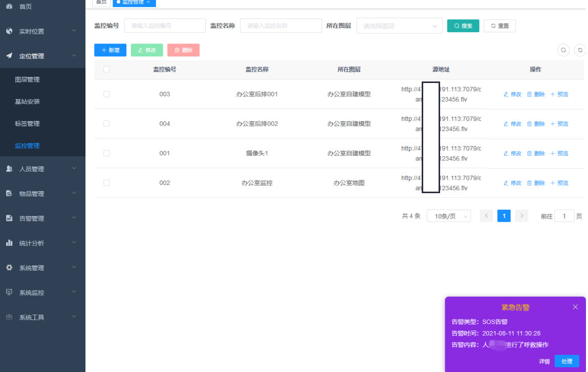Click the 统计分析 bar chart icon
Screen dimensions: 588x372
(x=9, y=243)
